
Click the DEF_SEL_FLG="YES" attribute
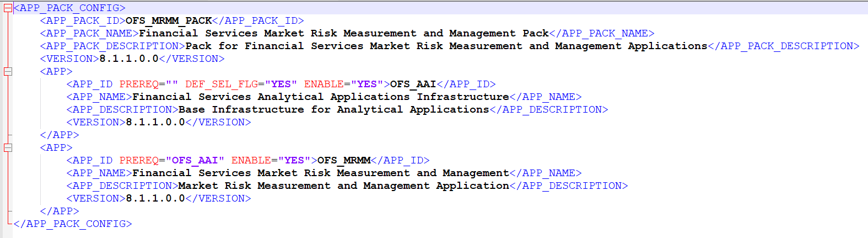pyautogui.click(x=241, y=84)
